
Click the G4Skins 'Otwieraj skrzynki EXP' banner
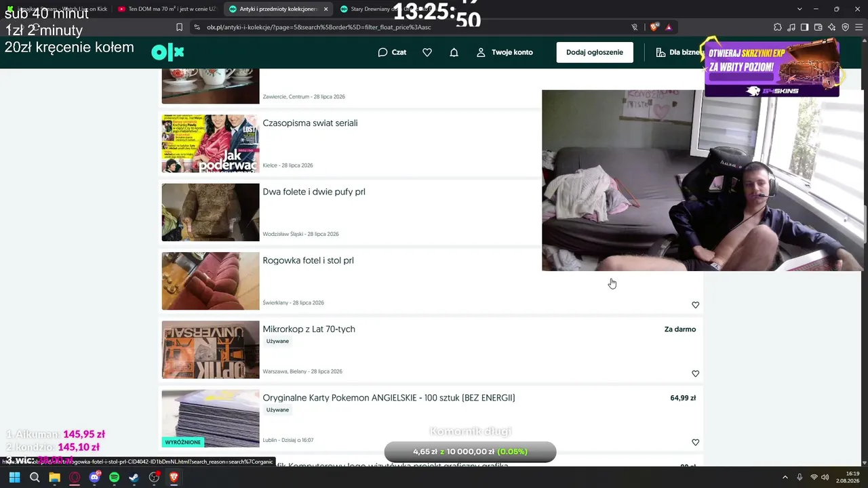(x=772, y=68)
